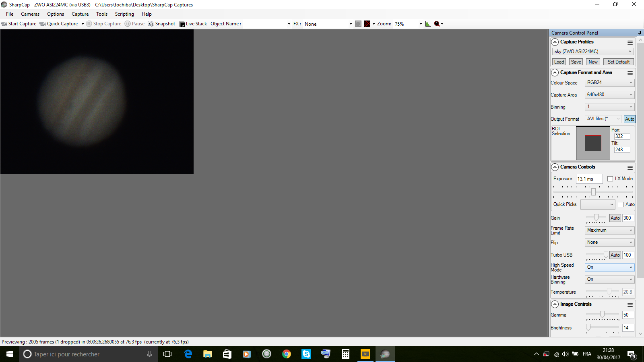Click the Pan value field
This screenshot has height=362, width=644.
pyautogui.click(x=622, y=136)
